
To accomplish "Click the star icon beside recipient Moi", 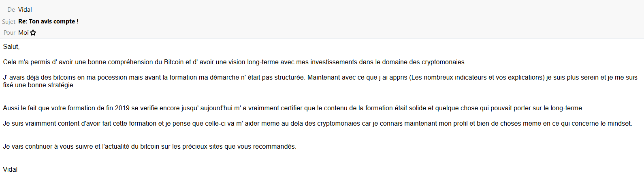I will 33,33.
